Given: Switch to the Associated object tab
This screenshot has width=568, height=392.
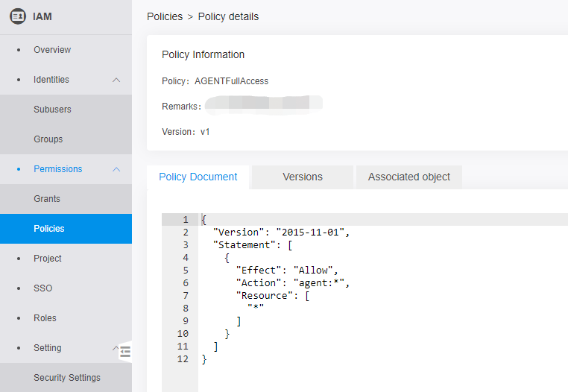Looking at the screenshot, I should point(409,177).
